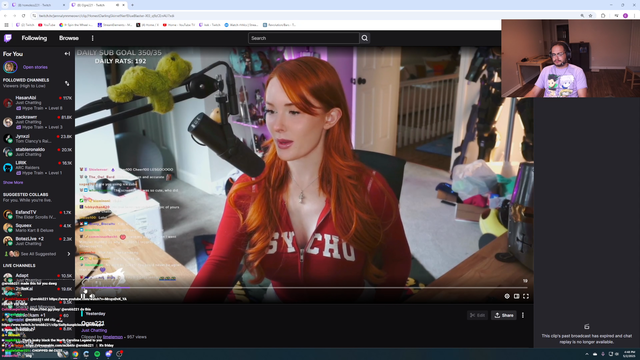Viewport: 640px width, 360px height.
Task: Toggle theatre mode on the player
Action: [516, 296]
